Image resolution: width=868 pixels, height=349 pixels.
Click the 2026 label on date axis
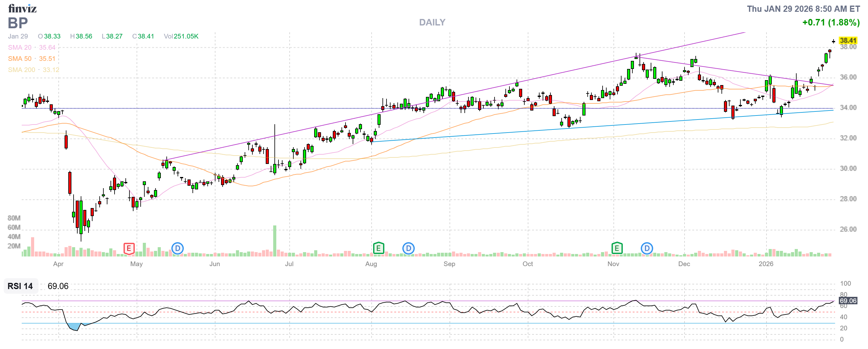click(x=766, y=264)
